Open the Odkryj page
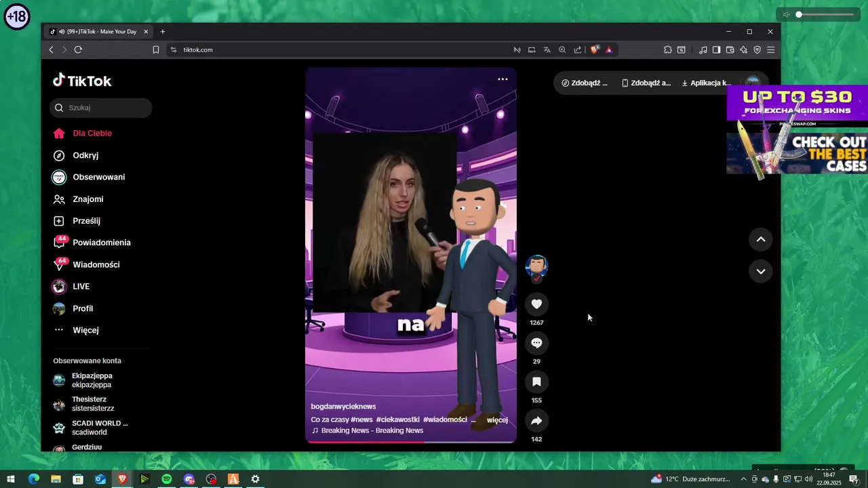Image resolution: width=868 pixels, height=488 pixels. point(85,155)
